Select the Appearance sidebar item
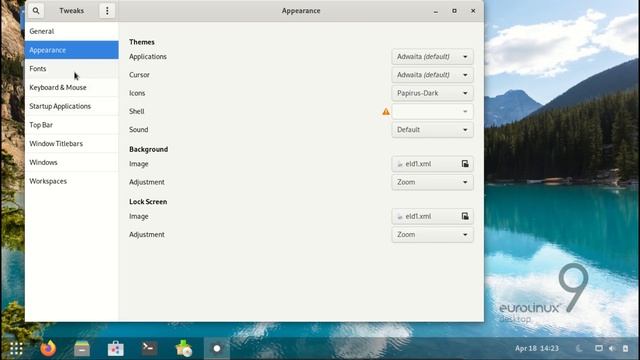Image resolution: width=640 pixels, height=360 pixels. (x=72, y=50)
